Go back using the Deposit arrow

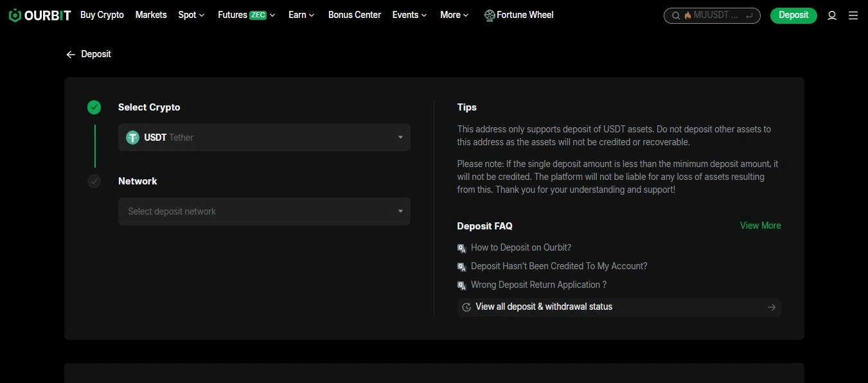71,55
